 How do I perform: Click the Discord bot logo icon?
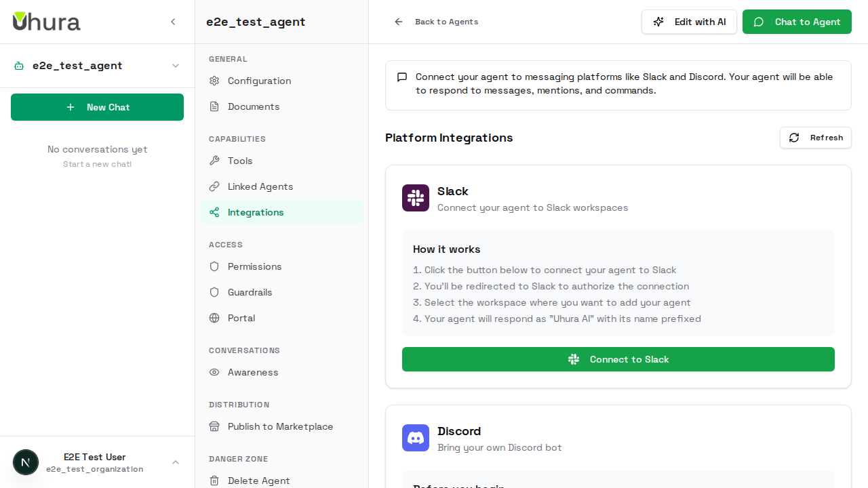coord(415,438)
